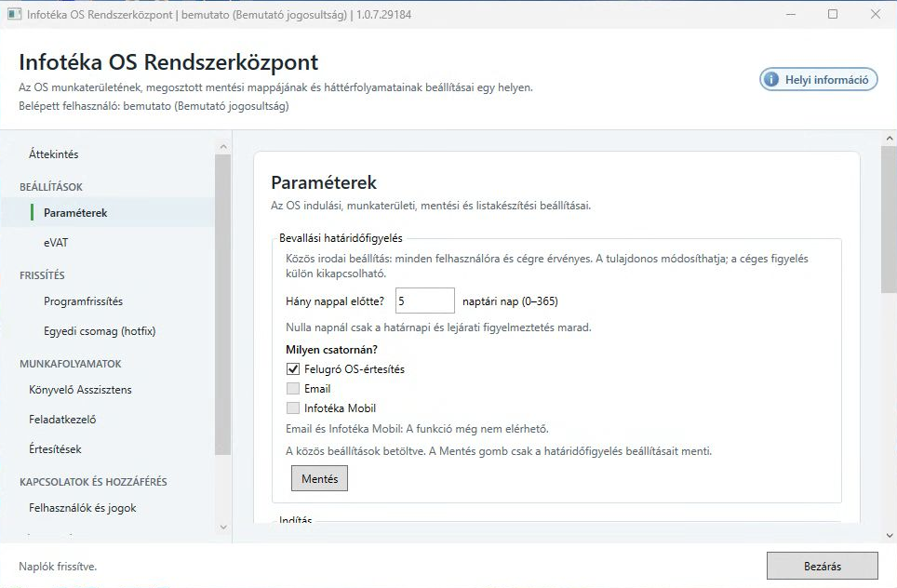Minimize the Rendszerközpont window
This screenshot has height=588, width=897.
[791, 14]
